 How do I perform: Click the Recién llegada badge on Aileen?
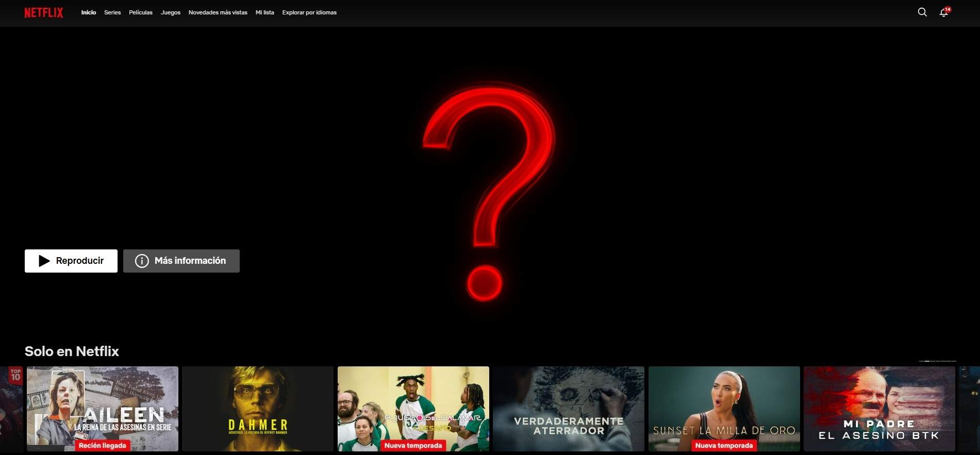103,446
